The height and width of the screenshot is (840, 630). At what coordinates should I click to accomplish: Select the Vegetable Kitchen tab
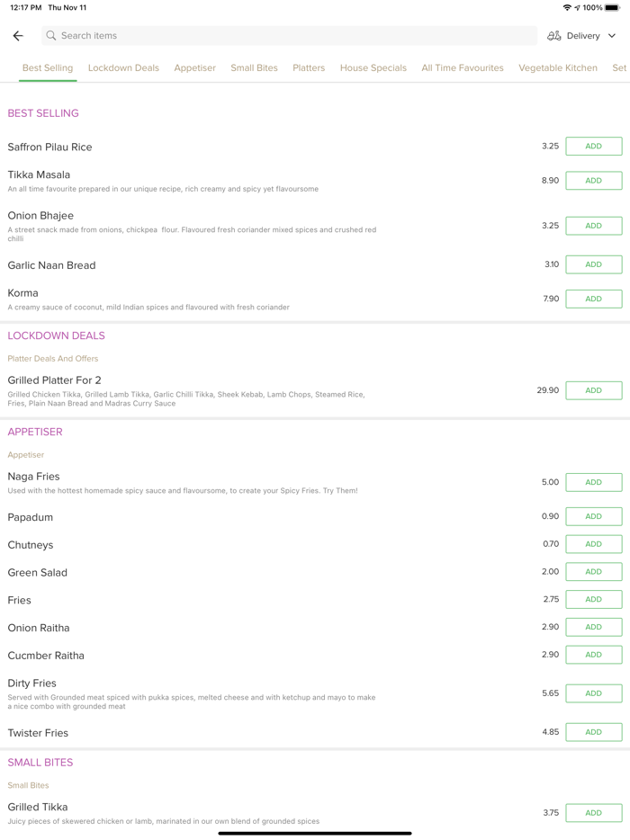[558, 68]
